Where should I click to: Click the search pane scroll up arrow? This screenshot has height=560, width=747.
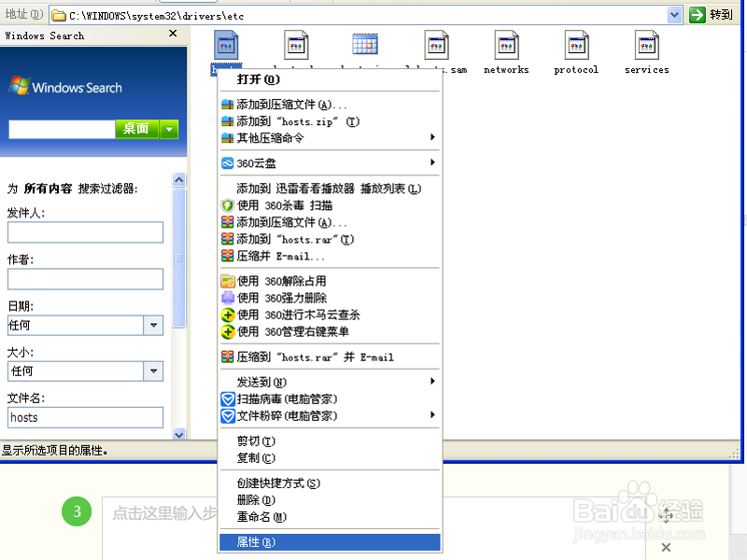179,179
